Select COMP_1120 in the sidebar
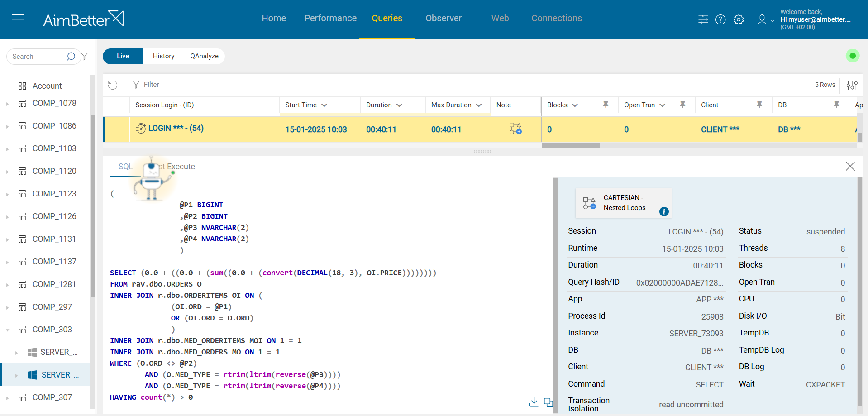868x416 pixels. 54,171
